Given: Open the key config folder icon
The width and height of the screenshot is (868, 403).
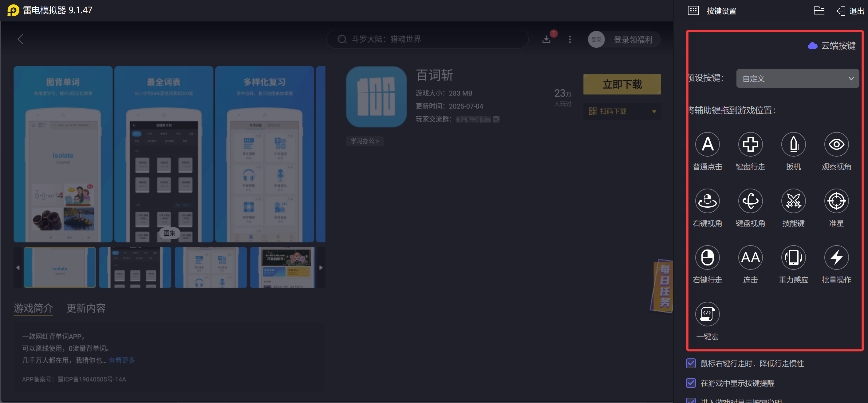Looking at the screenshot, I should point(819,11).
